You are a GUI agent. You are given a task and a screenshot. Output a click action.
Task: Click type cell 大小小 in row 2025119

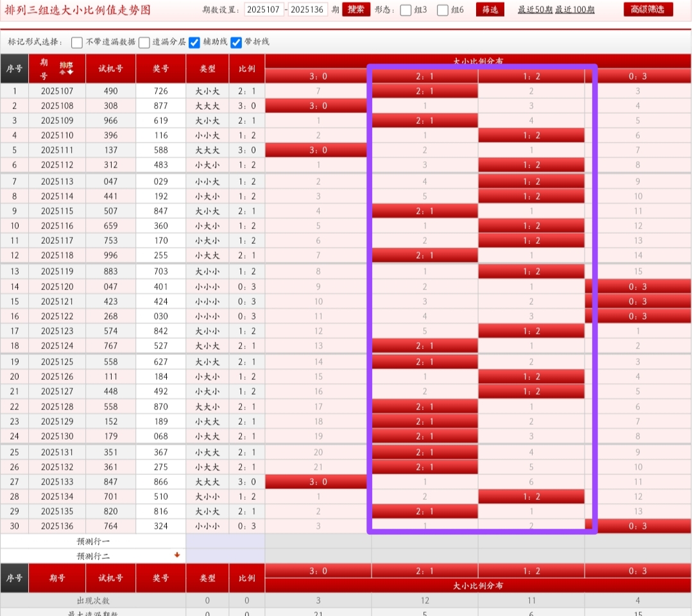[207, 272]
